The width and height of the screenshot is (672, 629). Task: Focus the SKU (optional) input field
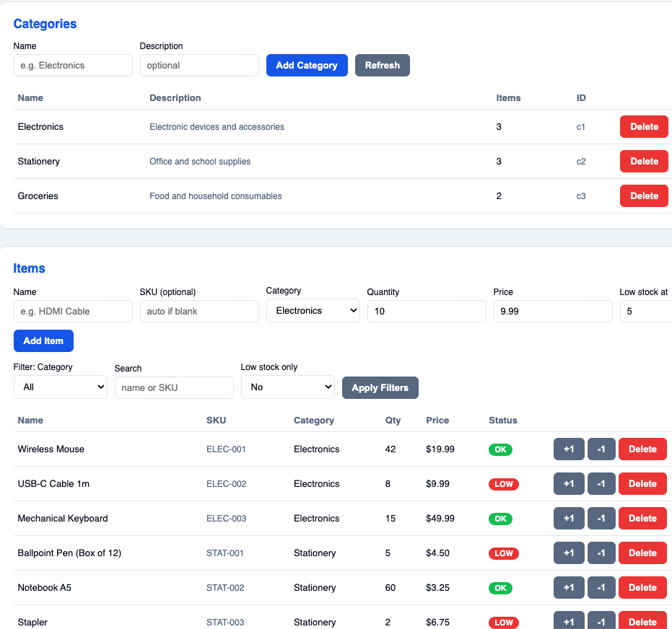[199, 312]
